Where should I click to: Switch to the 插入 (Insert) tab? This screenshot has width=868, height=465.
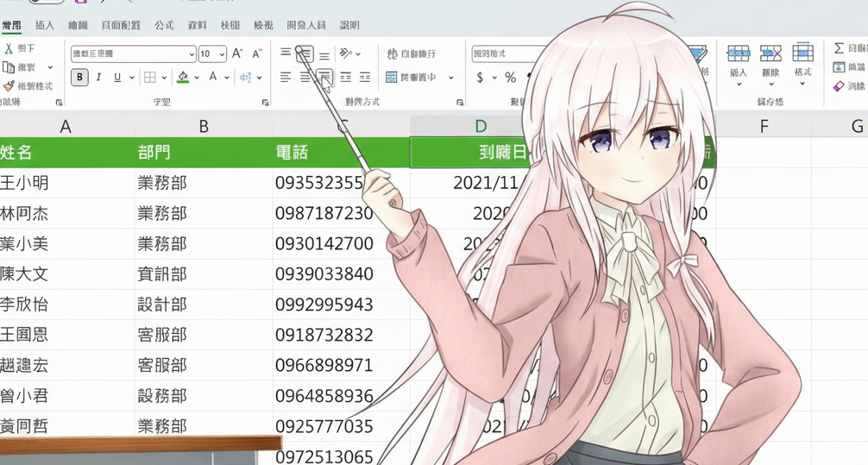(x=45, y=25)
